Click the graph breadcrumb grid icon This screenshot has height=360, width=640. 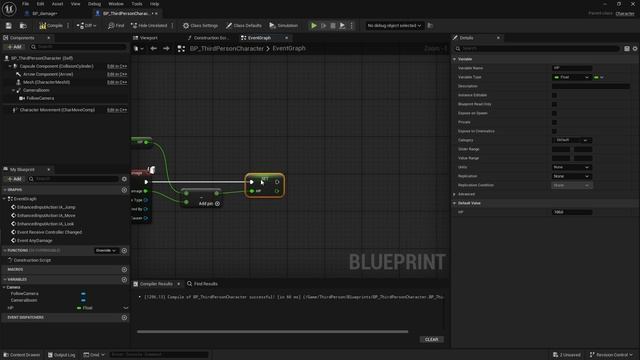tap(181, 49)
